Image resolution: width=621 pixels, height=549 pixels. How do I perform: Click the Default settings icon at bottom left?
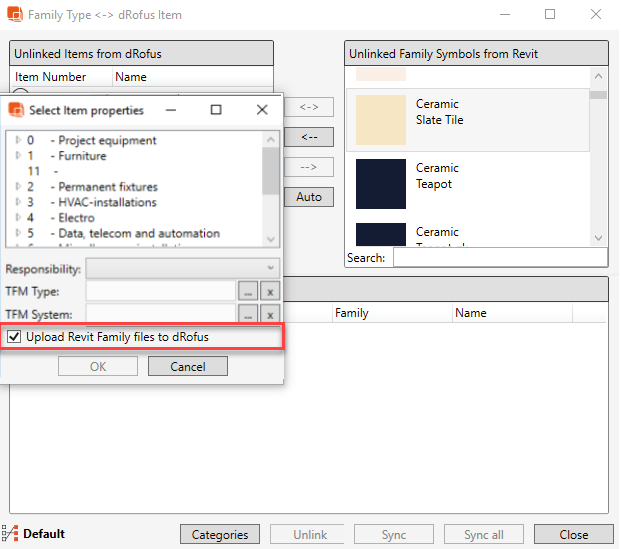(x=11, y=533)
